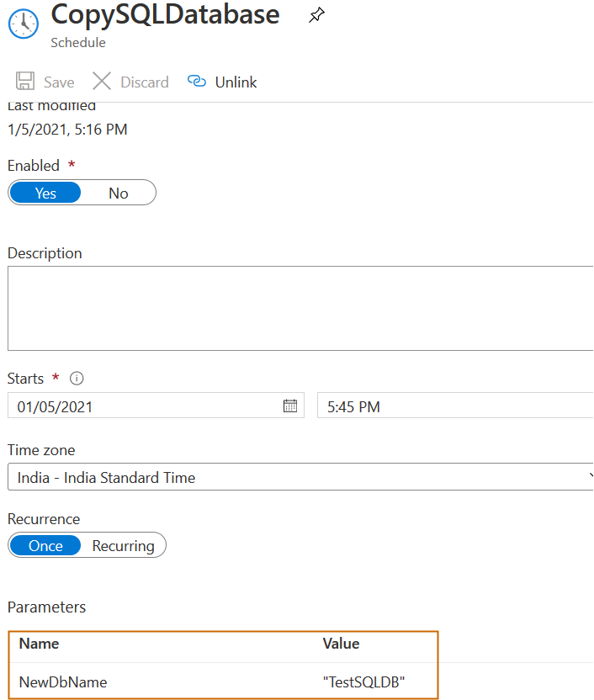Expand the Time zone dropdown
Viewport: 594px width, 700px height.
[x=588, y=477]
